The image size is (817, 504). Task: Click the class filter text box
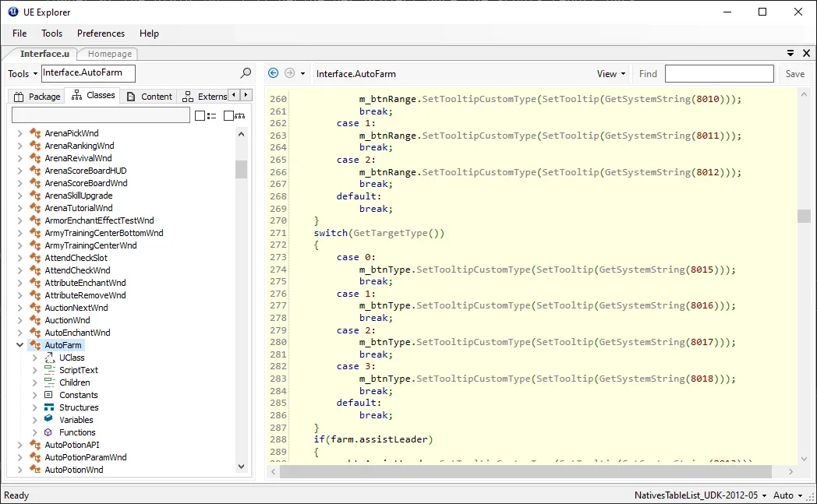coord(101,115)
